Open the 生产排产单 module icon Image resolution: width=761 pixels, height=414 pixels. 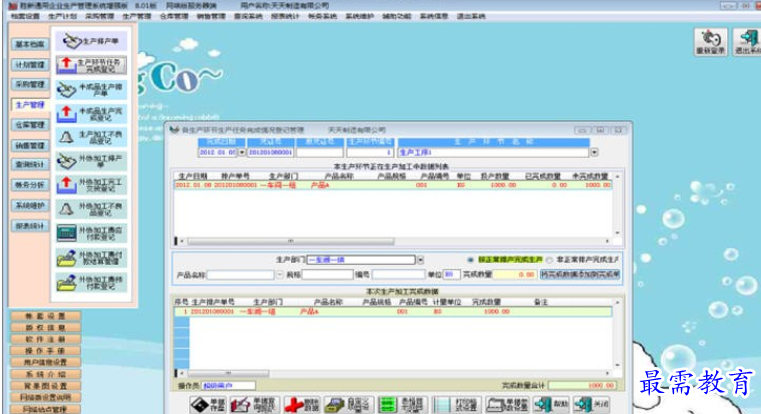tap(91, 41)
